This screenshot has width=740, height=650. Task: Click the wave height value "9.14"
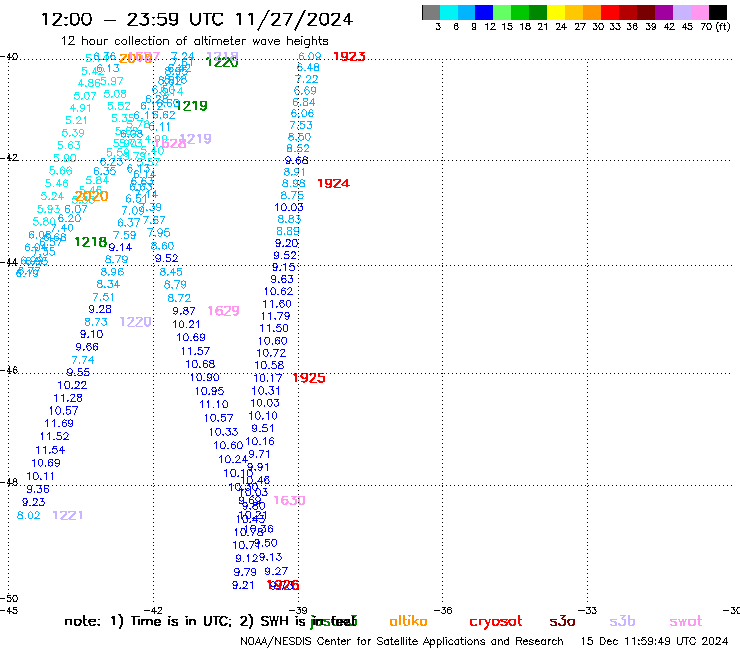tap(120, 247)
